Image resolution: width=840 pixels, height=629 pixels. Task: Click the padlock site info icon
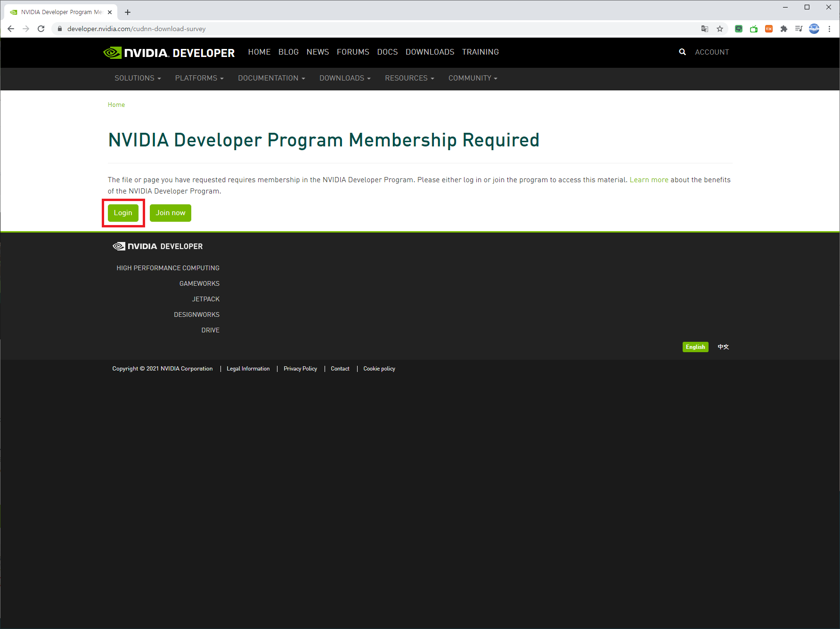click(x=60, y=29)
